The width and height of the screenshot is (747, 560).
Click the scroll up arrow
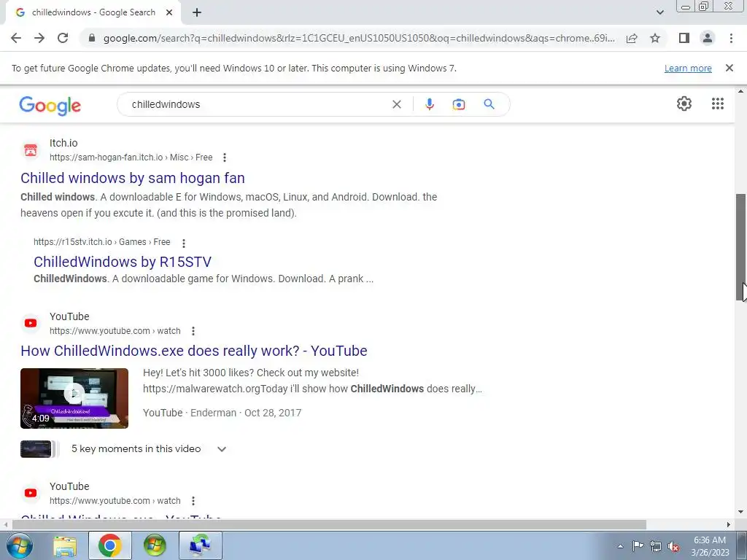741,90
